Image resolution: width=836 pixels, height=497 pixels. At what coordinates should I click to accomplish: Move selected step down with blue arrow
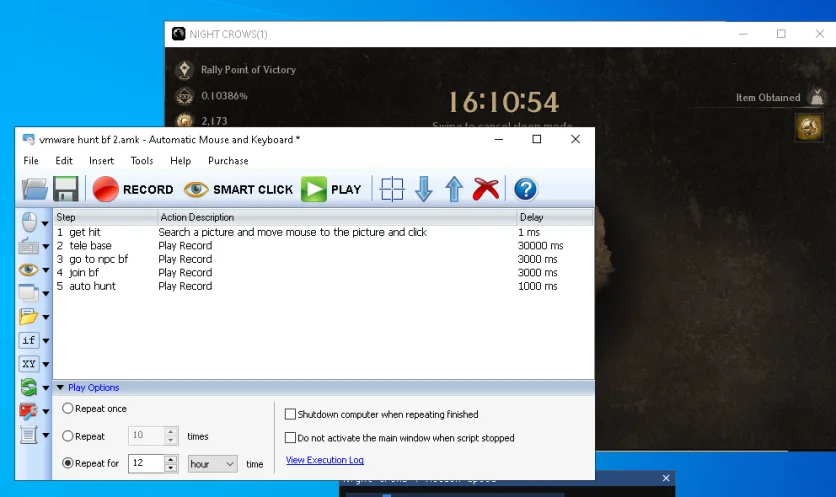pos(424,189)
